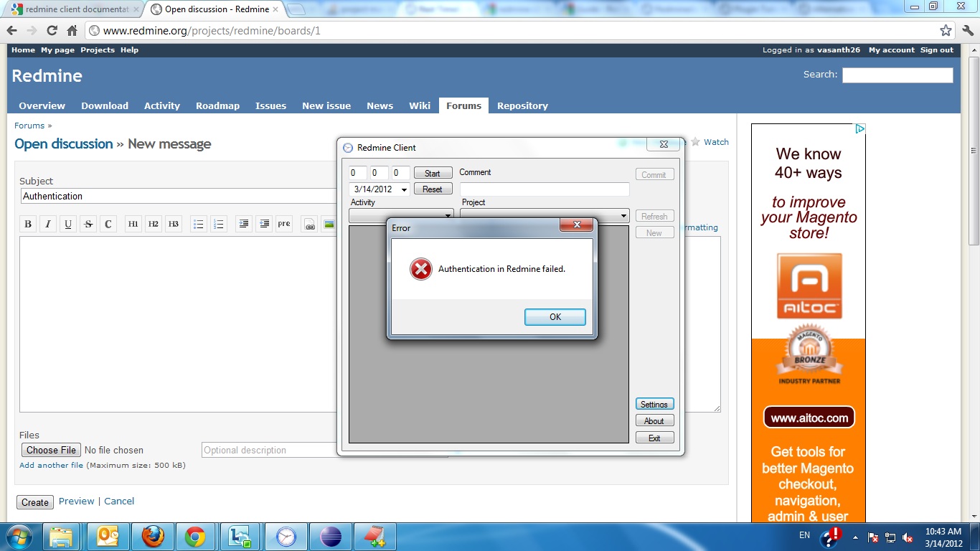980x551 pixels.
Task: Insert Heading 3 with H3 button
Action: (174, 224)
